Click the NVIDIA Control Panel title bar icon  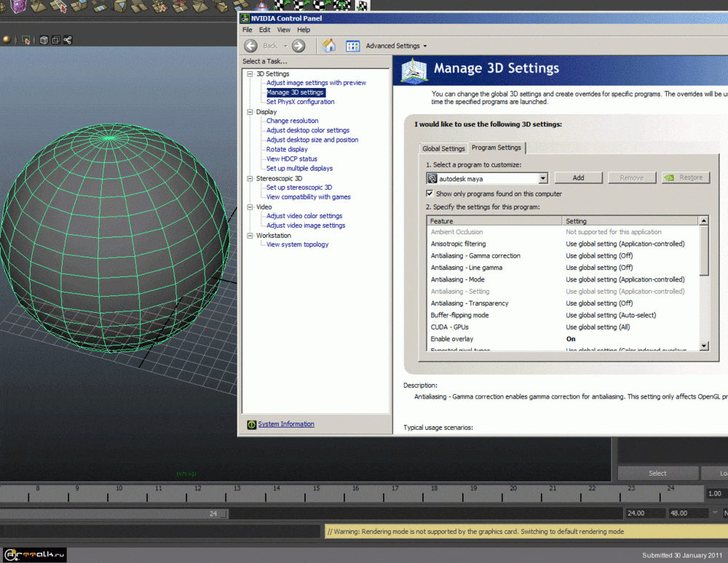click(x=245, y=18)
